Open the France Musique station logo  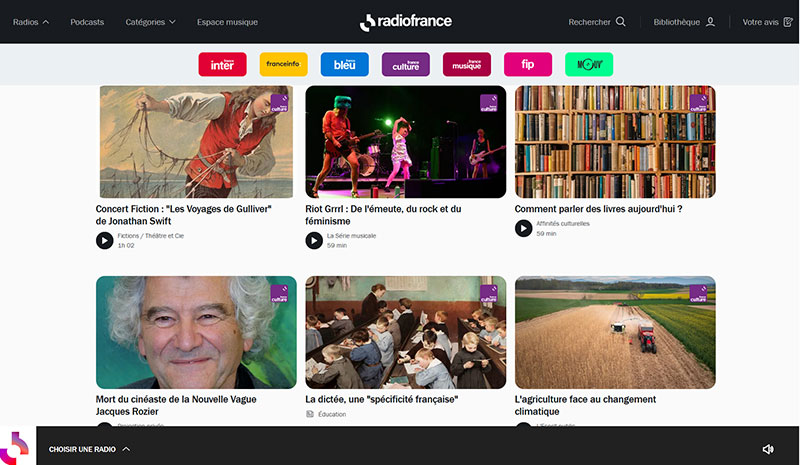point(467,64)
